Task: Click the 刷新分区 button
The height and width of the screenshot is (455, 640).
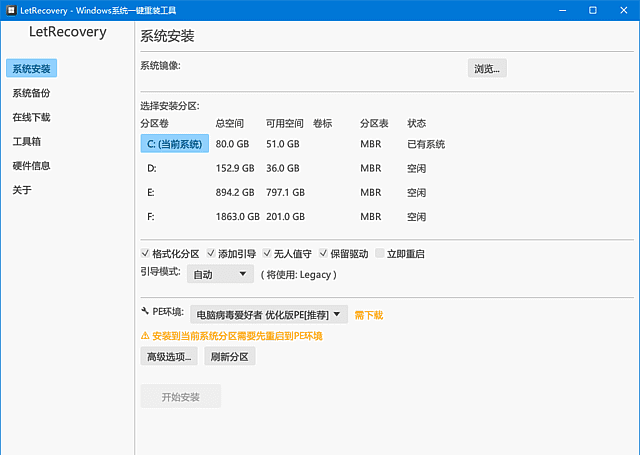Action: click(x=229, y=356)
